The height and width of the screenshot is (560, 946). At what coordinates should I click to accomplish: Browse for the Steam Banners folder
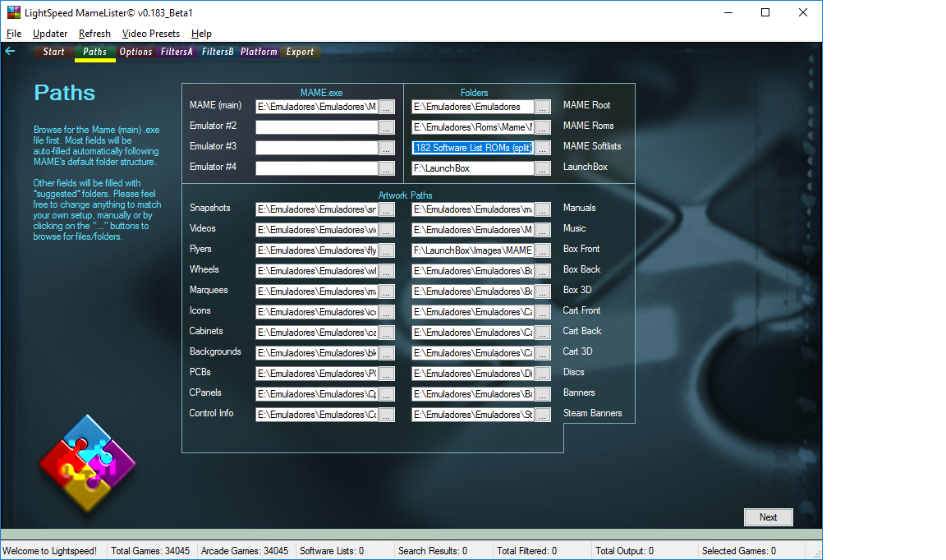543,415
